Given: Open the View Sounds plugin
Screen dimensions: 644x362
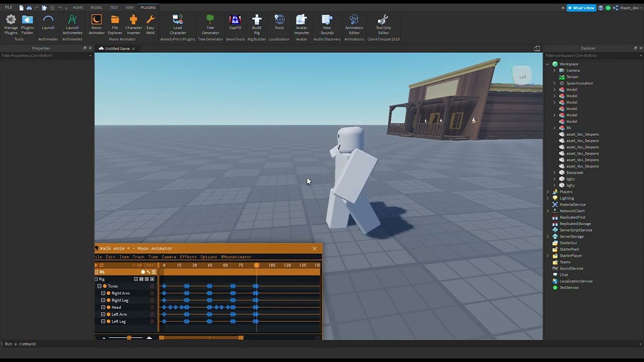Looking at the screenshot, I should (x=327, y=25).
